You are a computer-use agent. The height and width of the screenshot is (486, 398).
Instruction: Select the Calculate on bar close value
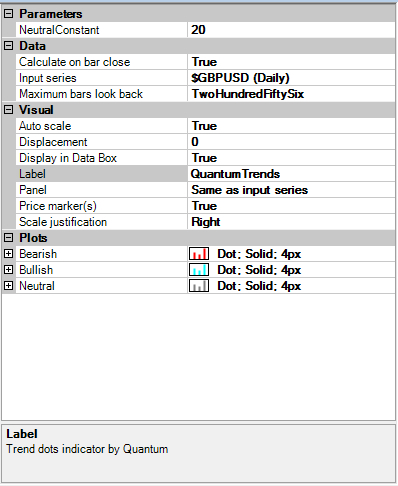(x=292, y=62)
